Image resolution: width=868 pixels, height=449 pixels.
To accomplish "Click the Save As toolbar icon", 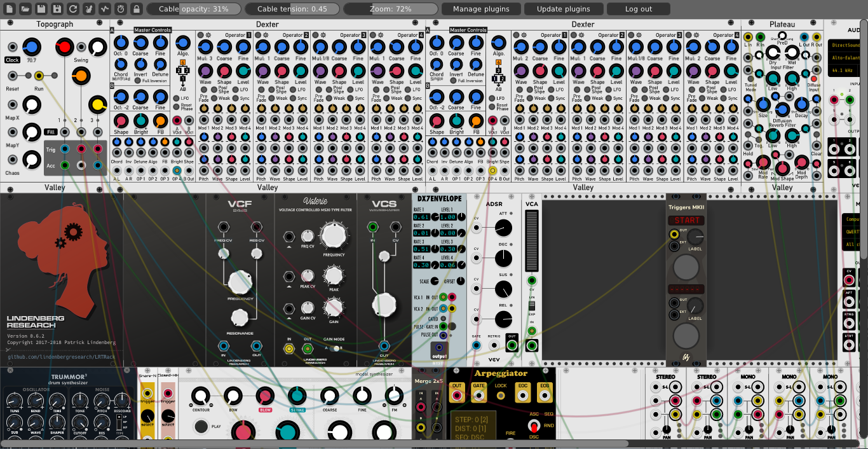I will (x=57, y=9).
